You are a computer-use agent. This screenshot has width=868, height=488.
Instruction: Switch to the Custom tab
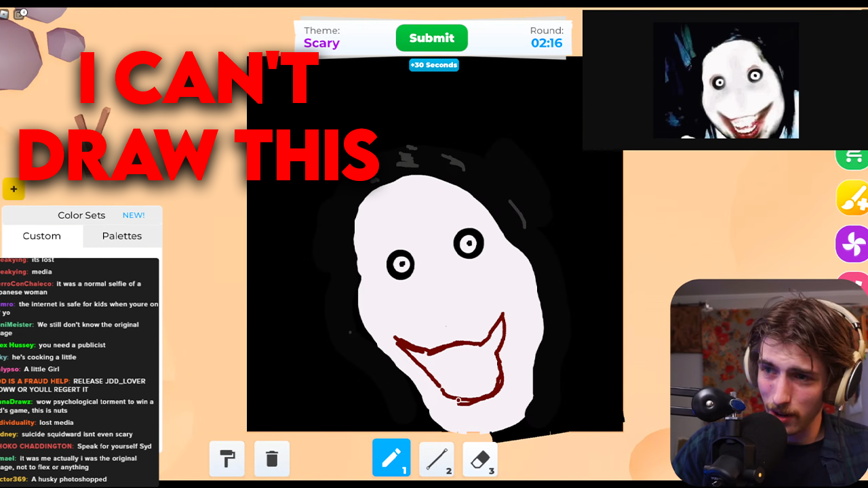click(x=42, y=236)
